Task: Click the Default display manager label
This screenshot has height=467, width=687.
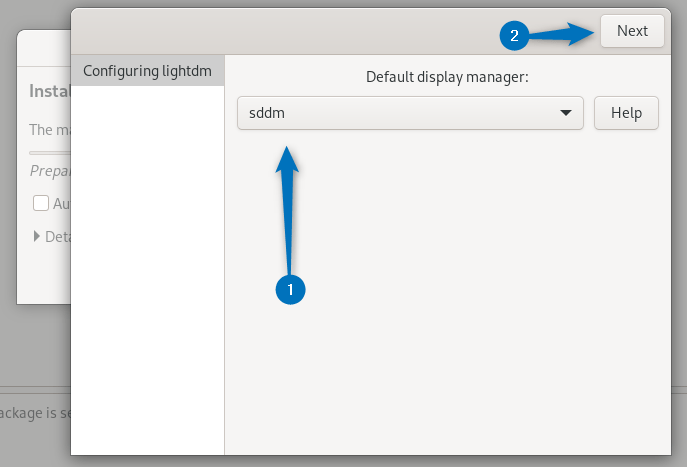Action: tap(446, 76)
